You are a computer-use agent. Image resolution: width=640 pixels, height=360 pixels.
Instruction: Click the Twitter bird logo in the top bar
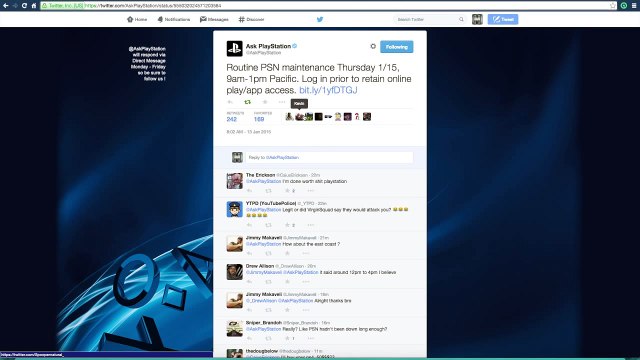(x=320, y=19)
